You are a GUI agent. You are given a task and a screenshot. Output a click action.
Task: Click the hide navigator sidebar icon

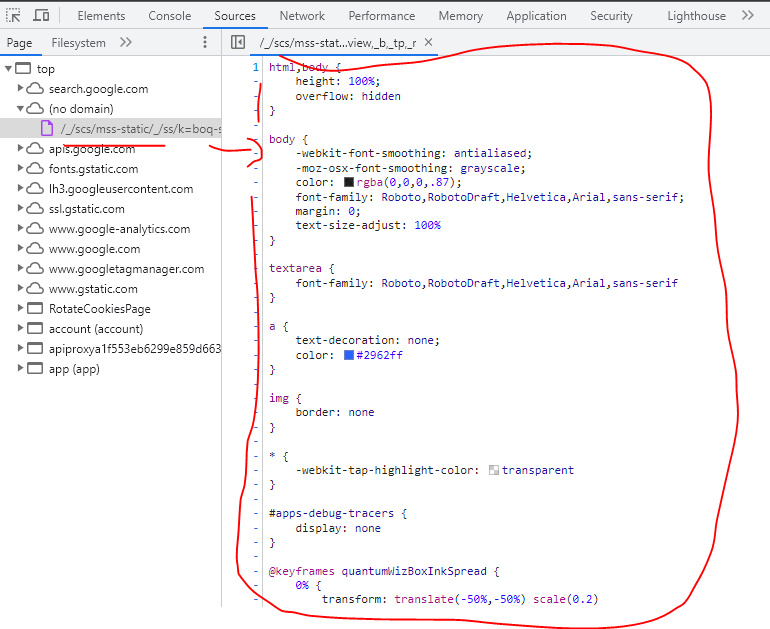pyautogui.click(x=237, y=42)
